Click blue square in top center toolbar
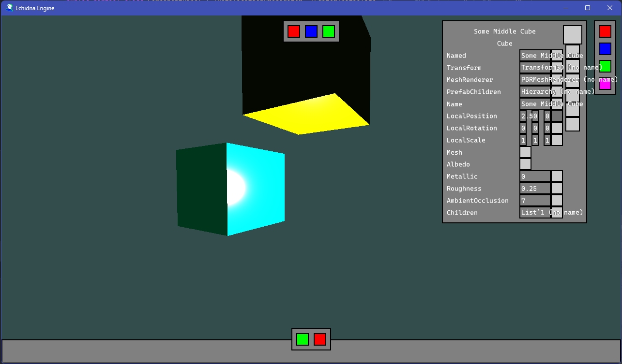The width and height of the screenshot is (622, 364). tap(311, 31)
